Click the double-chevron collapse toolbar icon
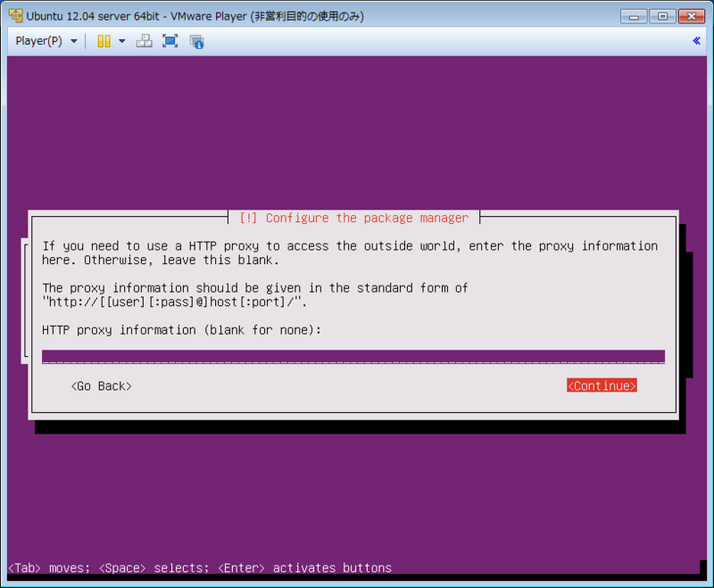714x588 pixels. tap(696, 41)
